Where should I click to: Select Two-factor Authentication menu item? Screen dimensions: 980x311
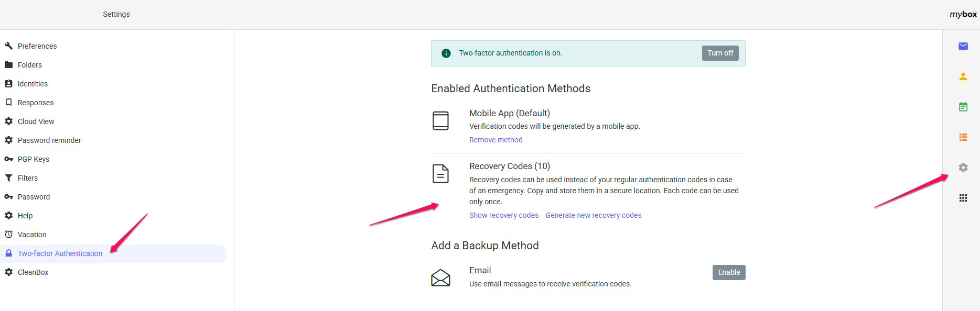tap(113, 253)
